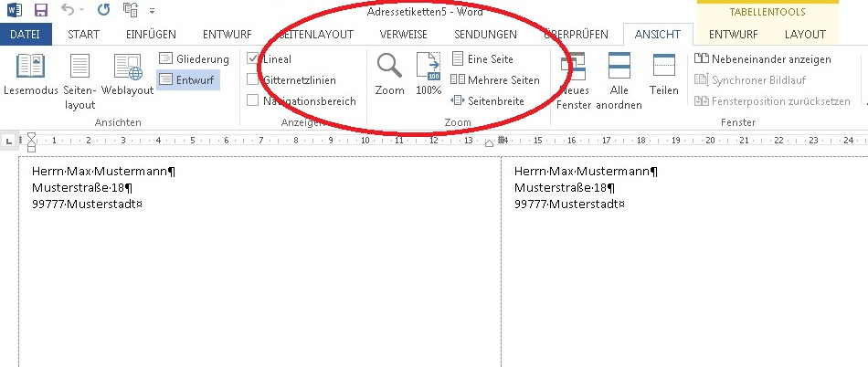
Task: Click the Save icon in quick access toolbar
Action: [40, 11]
